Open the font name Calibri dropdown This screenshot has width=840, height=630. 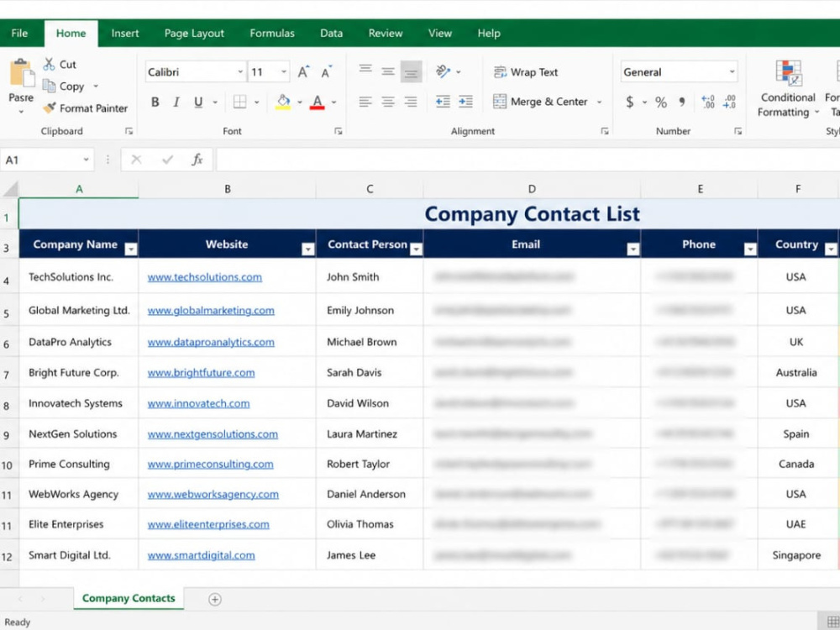pyautogui.click(x=240, y=71)
